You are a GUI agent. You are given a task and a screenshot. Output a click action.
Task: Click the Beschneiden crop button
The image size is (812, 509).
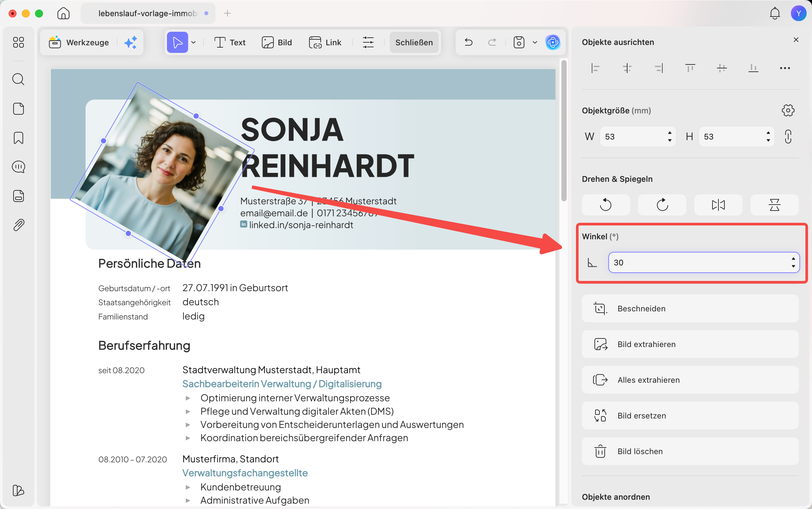click(x=690, y=308)
